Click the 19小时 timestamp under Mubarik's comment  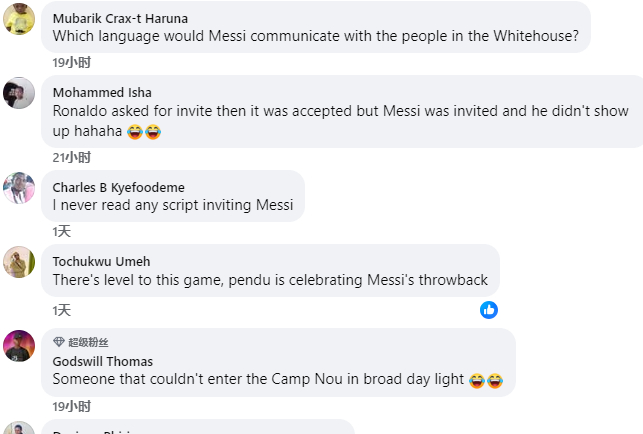click(71, 62)
